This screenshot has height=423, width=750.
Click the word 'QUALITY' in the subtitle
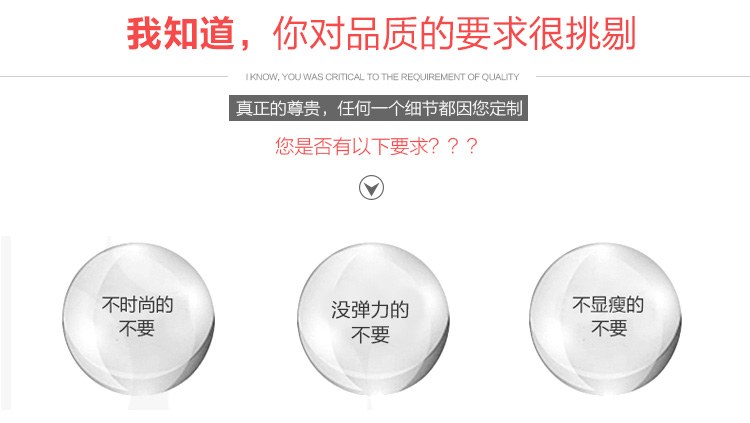point(500,77)
